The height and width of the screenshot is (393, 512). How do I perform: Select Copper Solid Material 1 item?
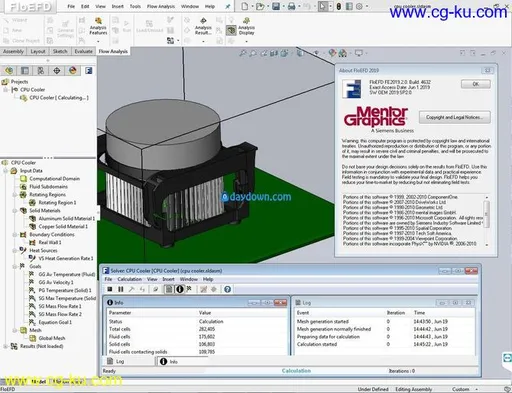tap(63, 227)
